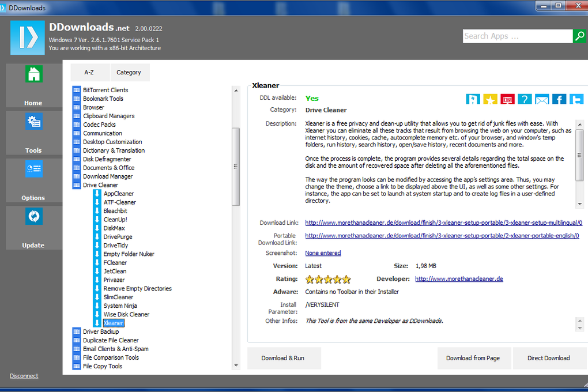The height and width of the screenshot is (392, 588).
Task: Click the category icon next to Browser
Action: point(77,107)
